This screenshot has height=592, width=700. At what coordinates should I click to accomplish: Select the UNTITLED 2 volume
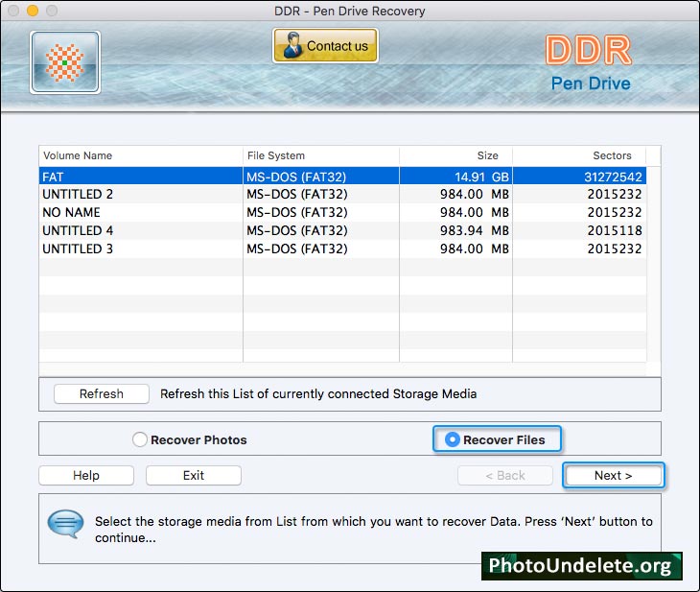coord(342,194)
